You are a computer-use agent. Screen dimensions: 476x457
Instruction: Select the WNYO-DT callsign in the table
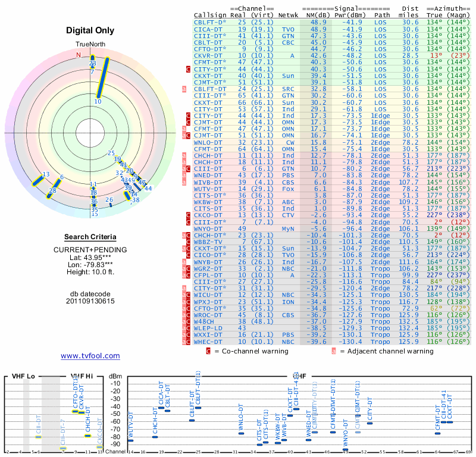[x=208, y=228]
